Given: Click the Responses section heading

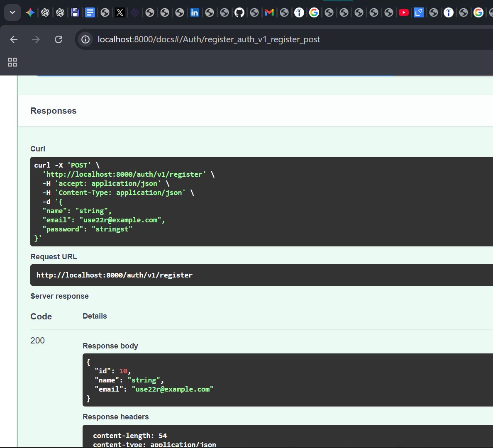Looking at the screenshot, I should 54,111.
